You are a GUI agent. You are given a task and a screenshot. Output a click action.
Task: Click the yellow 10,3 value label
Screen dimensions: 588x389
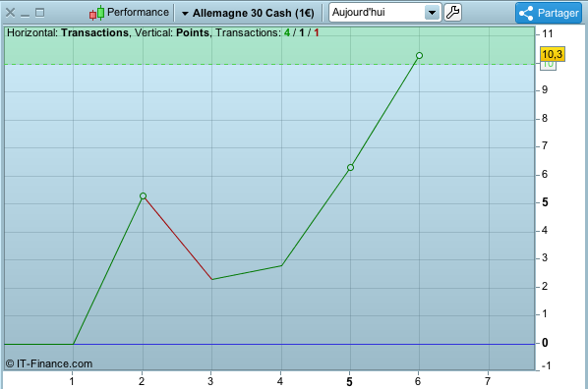[x=552, y=54]
